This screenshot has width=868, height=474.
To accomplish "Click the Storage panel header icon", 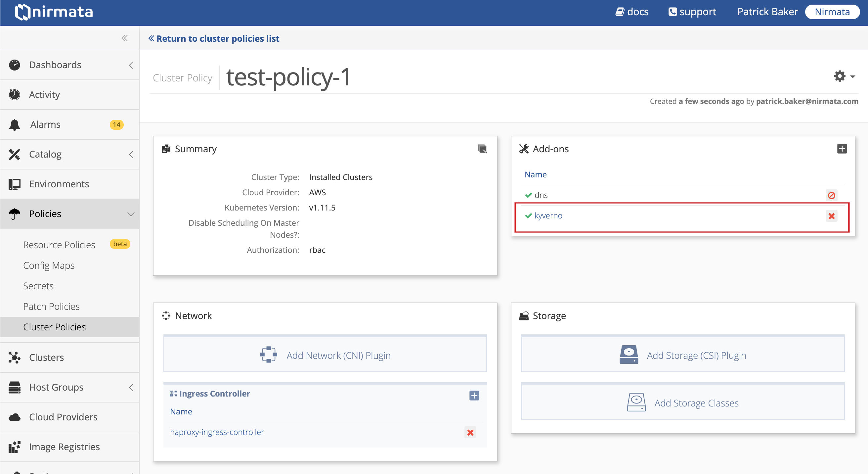I will (524, 315).
